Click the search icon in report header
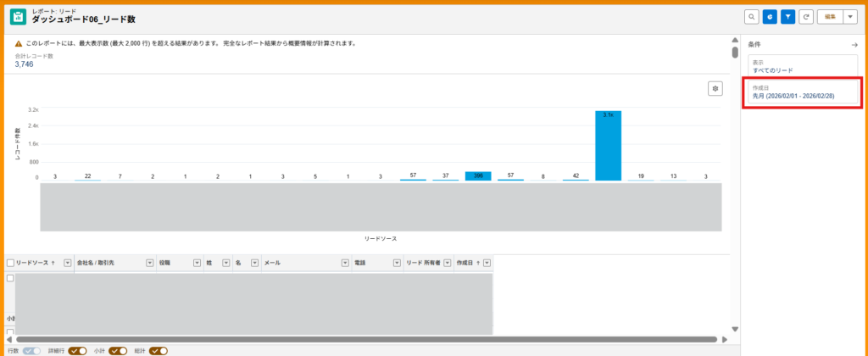 point(751,17)
